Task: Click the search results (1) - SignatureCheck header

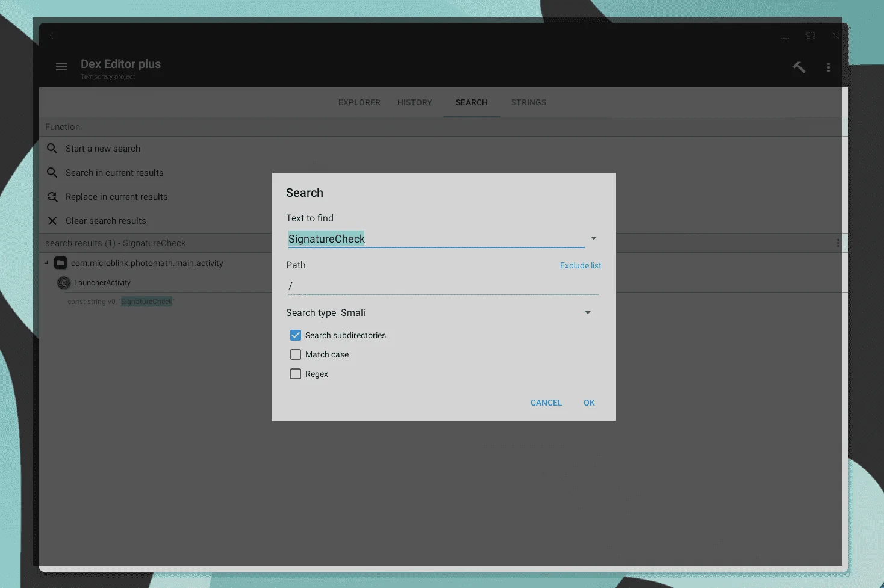Action: click(116, 243)
